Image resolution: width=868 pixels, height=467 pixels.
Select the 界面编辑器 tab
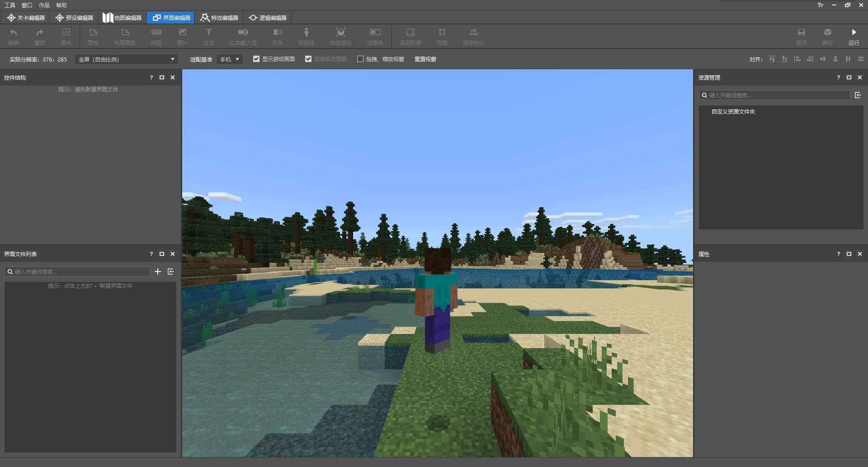pyautogui.click(x=171, y=18)
